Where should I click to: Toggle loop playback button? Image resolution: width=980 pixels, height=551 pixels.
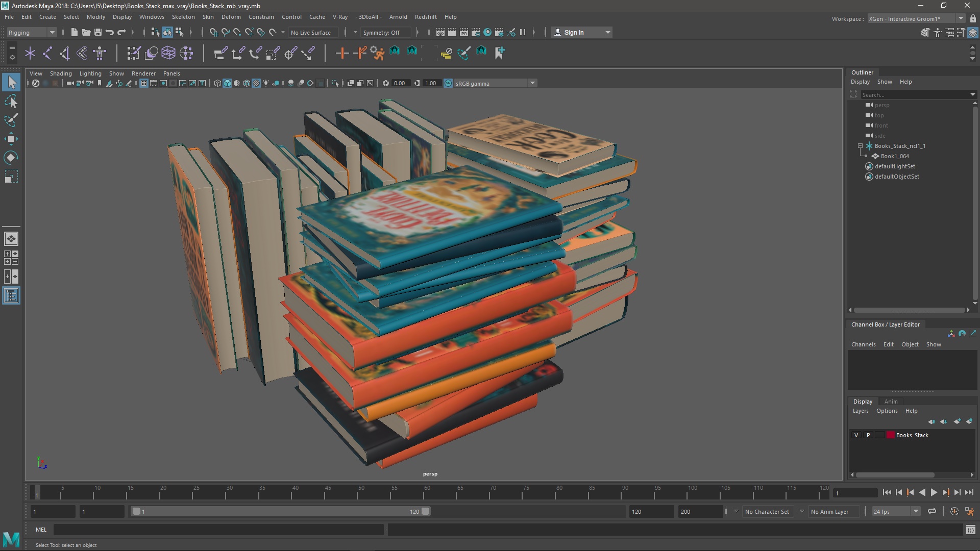pyautogui.click(x=932, y=511)
